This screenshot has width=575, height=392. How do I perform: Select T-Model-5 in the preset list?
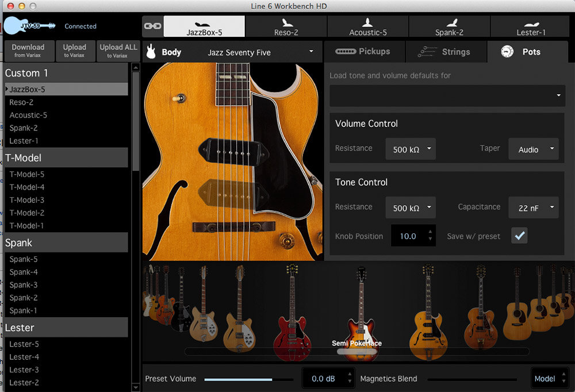coord(66,174)
